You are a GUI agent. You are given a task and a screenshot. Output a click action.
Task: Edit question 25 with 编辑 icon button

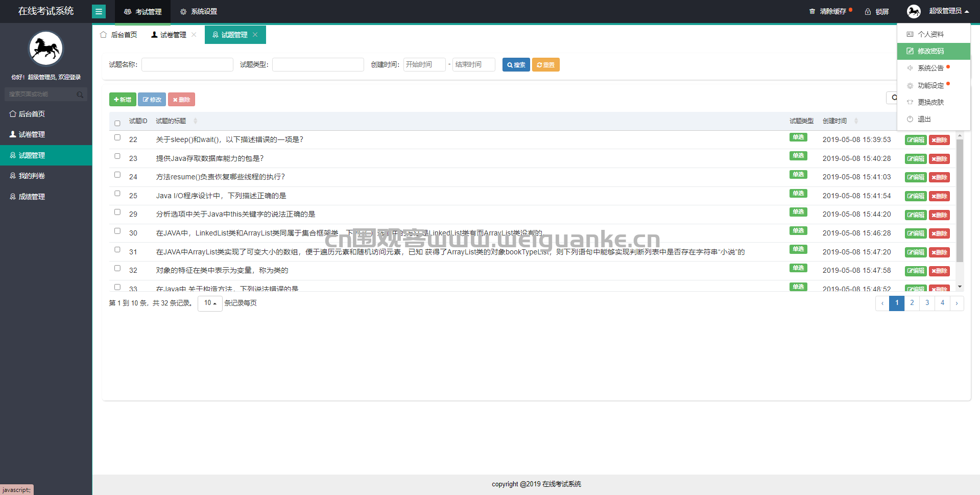916,196
